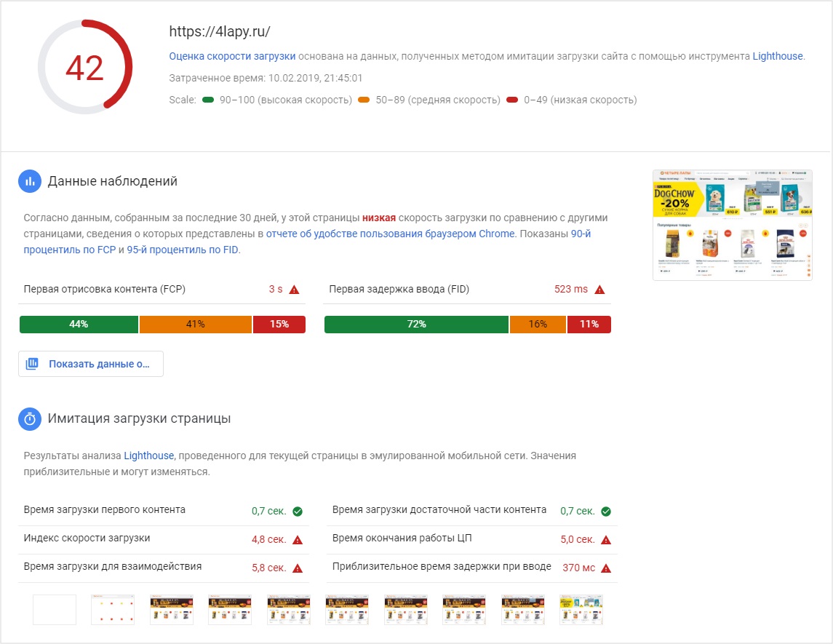Screen dimensions: 833x644
Task: Click the large page screenshot thumbnail
Action: point(732,225)
